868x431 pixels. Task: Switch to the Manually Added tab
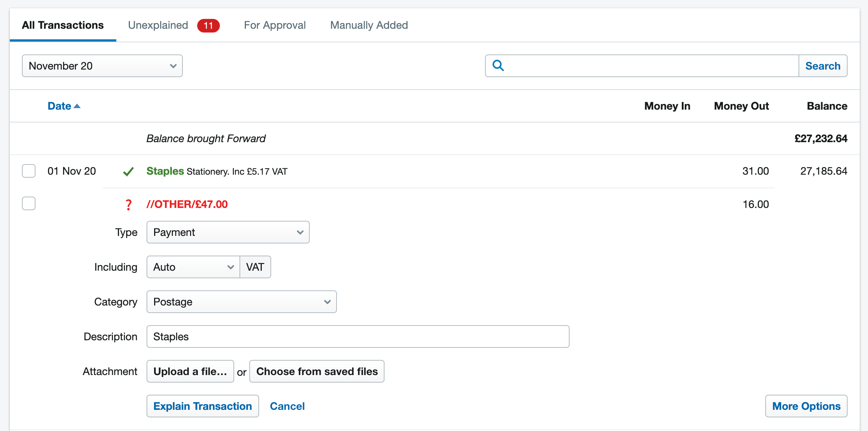click(x=369, y=25)
